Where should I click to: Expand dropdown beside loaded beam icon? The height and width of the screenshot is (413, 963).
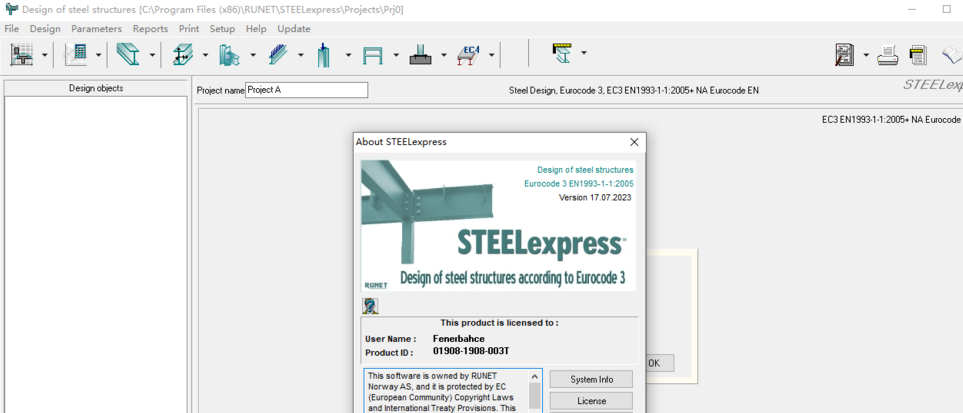click(x=301, y=55)
